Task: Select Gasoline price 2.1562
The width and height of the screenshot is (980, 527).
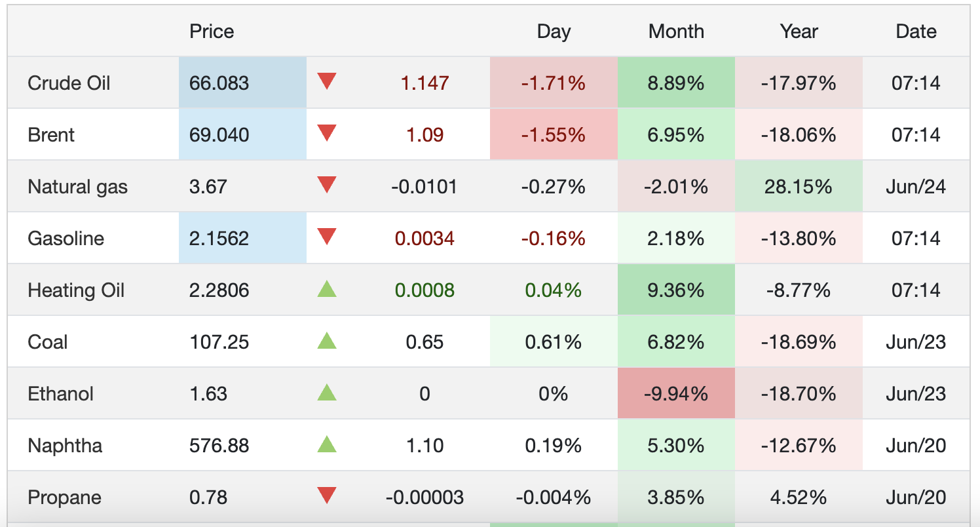Action: [x=219, y=238]
